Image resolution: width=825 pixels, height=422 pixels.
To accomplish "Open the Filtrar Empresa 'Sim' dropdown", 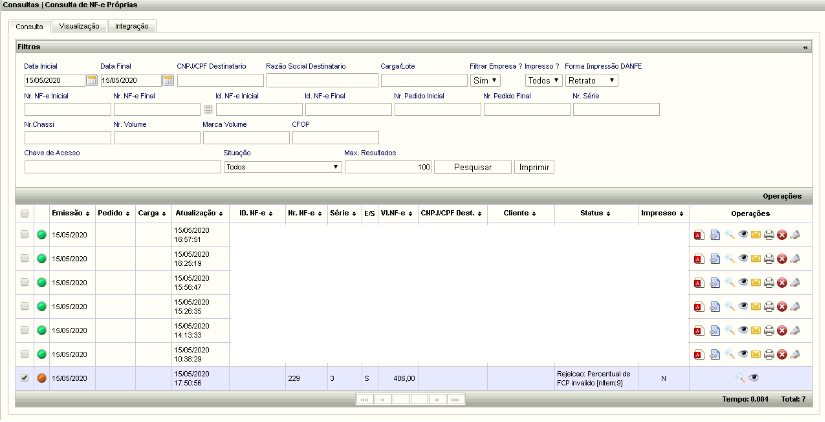I will click(485, 81).
